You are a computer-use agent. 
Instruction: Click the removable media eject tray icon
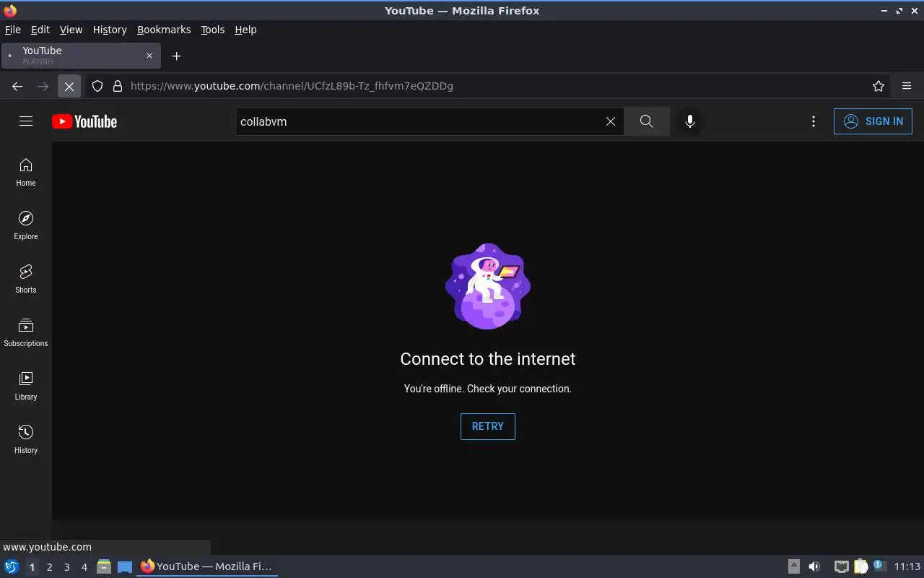794,566
